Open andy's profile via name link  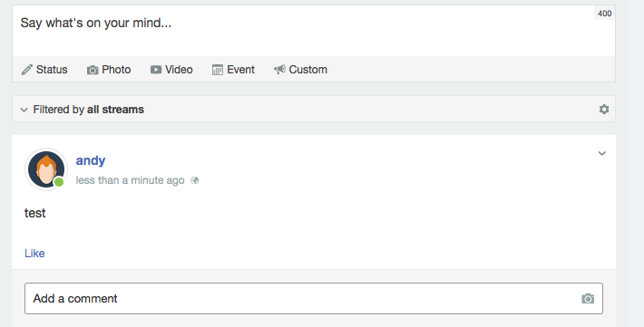pos(91,160)
